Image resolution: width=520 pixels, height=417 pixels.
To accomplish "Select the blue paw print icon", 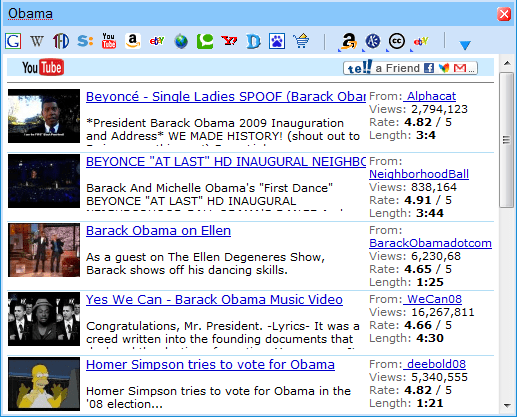I will coord(277,41).
